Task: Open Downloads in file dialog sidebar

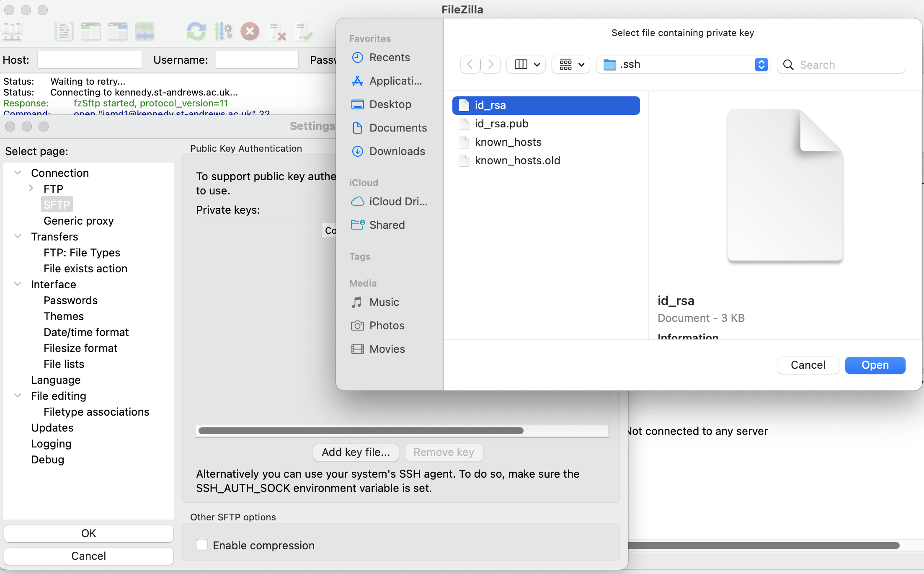Action: tap(390, 151)
